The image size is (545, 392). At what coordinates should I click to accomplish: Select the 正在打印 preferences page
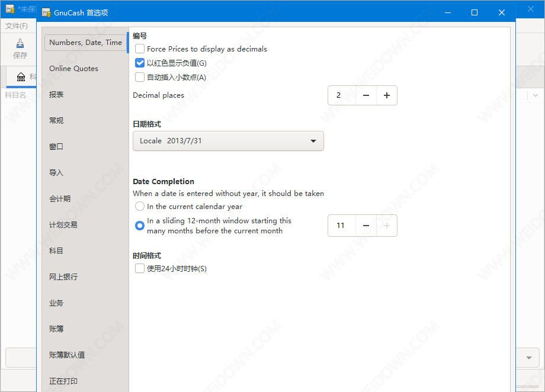(63, 381)
